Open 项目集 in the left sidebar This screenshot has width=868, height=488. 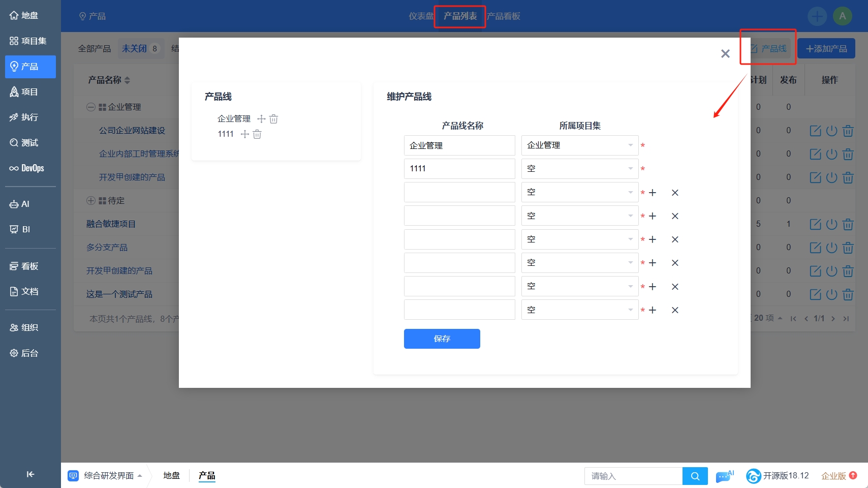(x=28, y=41)
